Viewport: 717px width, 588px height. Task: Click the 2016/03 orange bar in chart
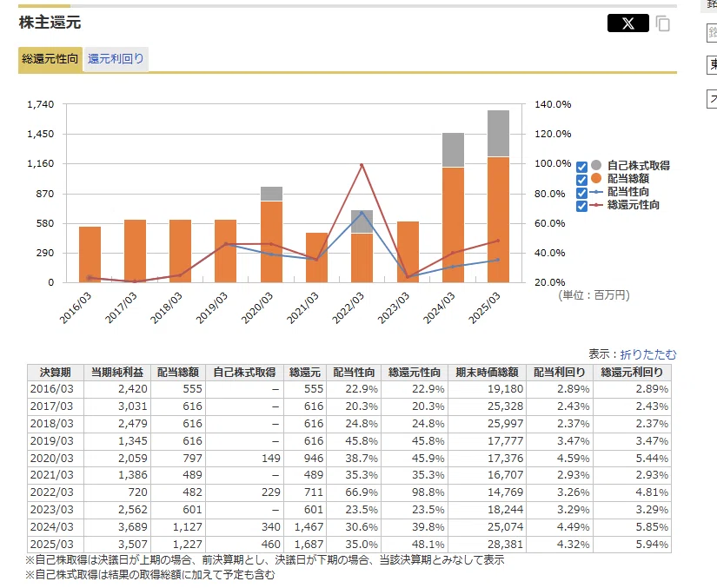coord(90,254)
